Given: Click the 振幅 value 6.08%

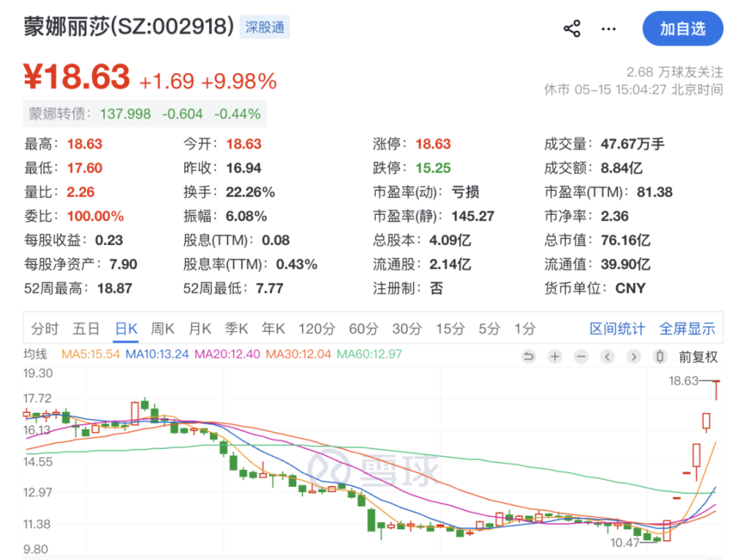Looking at the screenshot, I should (247, 216).
